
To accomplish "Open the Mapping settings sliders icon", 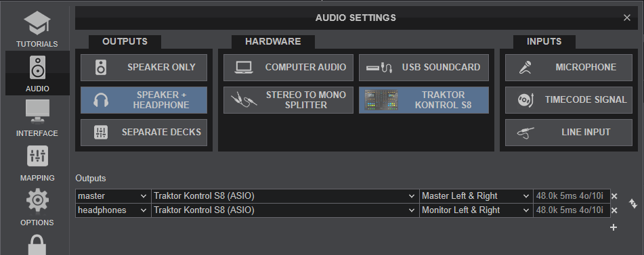I will click(37, 156).
